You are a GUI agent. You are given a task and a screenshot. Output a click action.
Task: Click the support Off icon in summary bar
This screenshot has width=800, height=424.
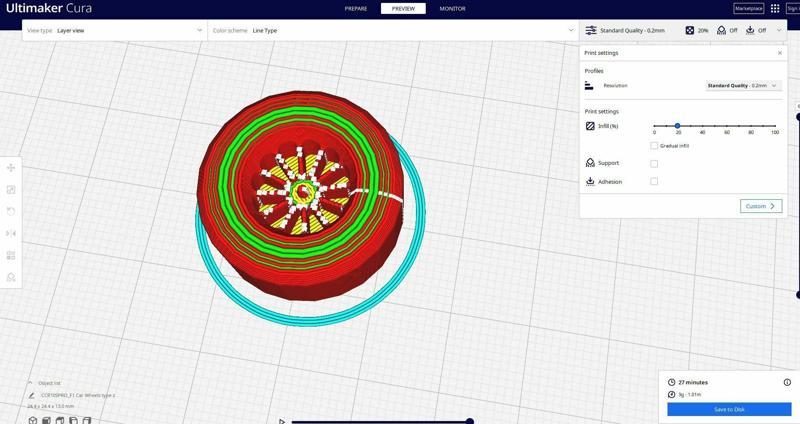coord(721,31)
